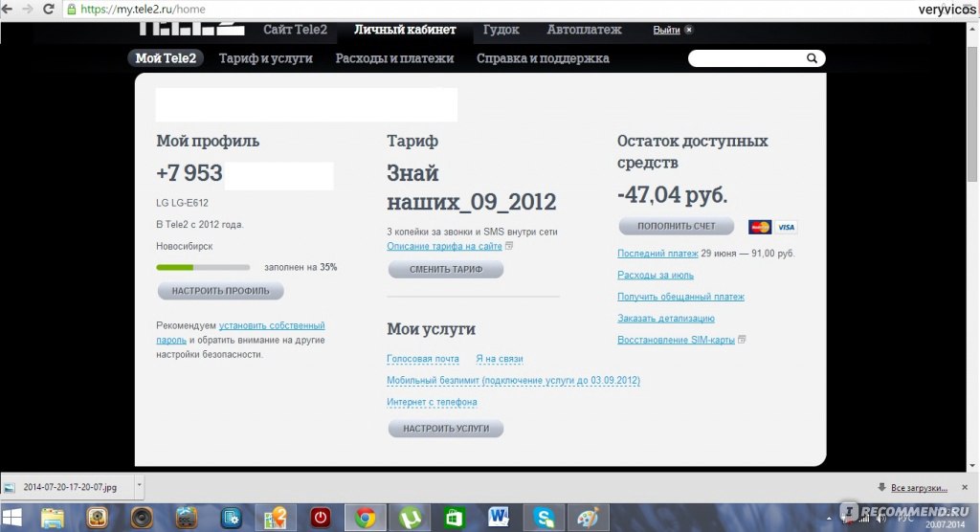Open File Explorer in taskbar
The image size is (980, 532).
[53, 519]
